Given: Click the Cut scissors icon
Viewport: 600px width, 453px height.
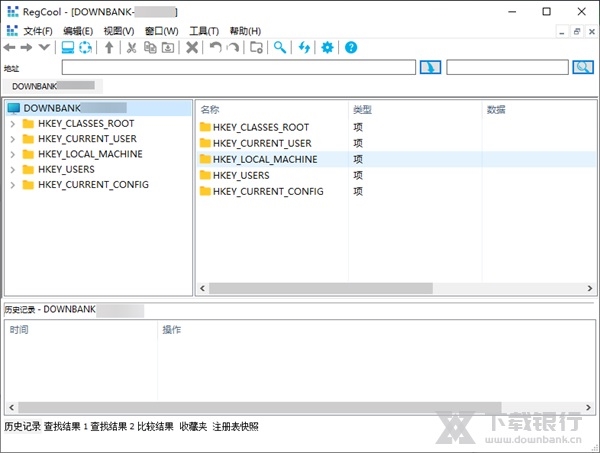Looking at the screenshot, I should [x=132, y=48].
